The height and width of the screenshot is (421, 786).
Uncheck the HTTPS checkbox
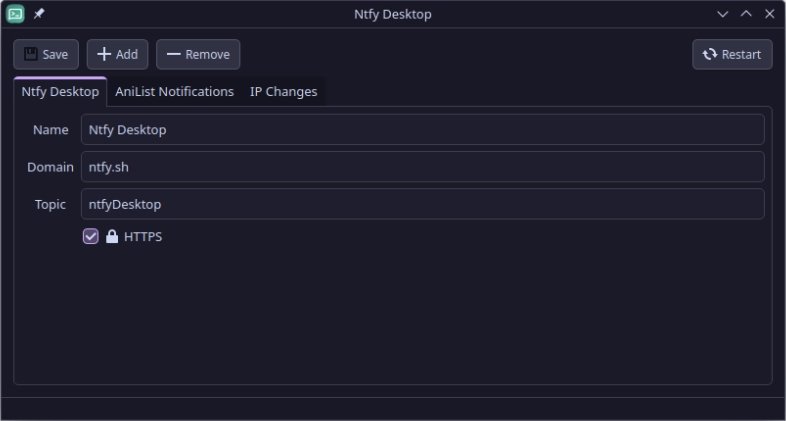click(x=91, y=237)
